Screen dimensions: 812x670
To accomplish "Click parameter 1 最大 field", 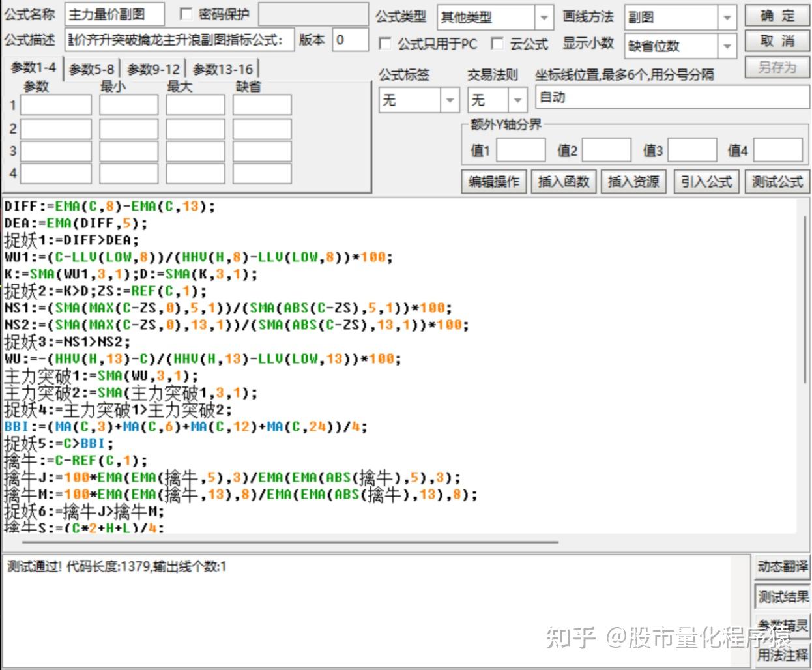I will pyautogui.click(x=196, y=105).
